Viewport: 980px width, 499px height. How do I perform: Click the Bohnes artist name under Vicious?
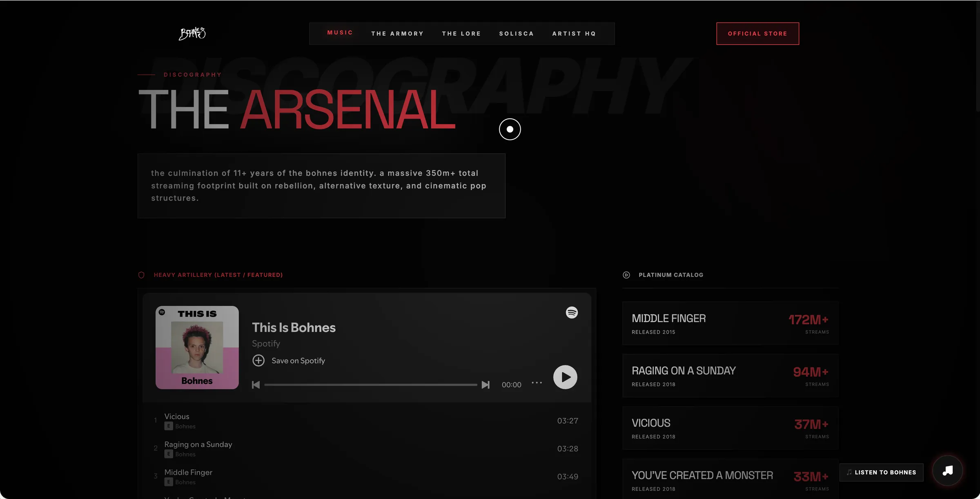click(x=185, y=426)
